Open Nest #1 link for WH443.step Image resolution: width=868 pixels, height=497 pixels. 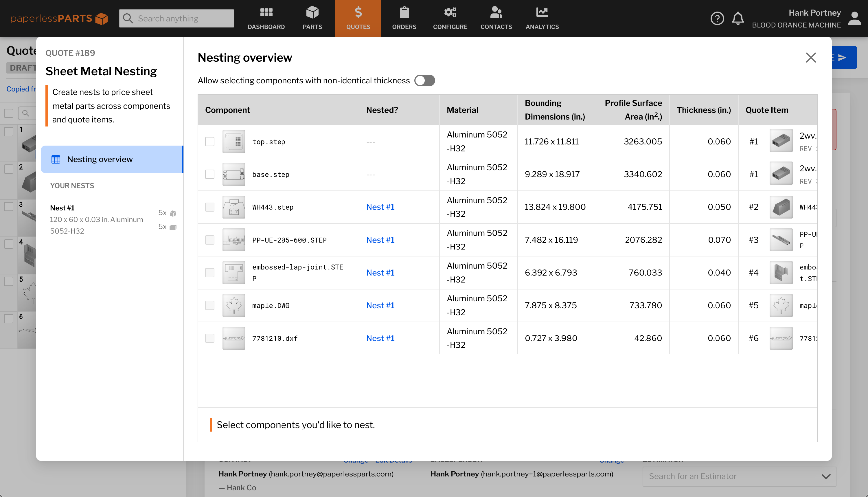tap(380, 207)
